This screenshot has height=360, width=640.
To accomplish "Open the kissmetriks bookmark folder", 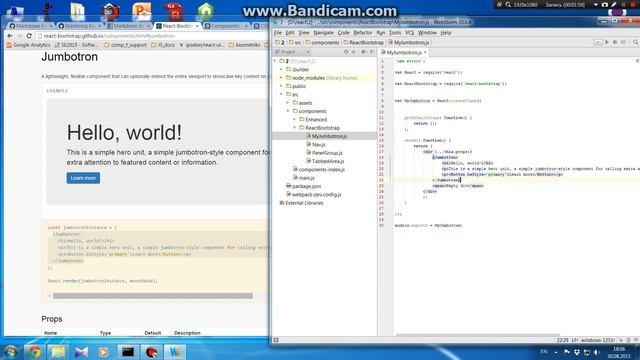I will click(x=244, y=45).
